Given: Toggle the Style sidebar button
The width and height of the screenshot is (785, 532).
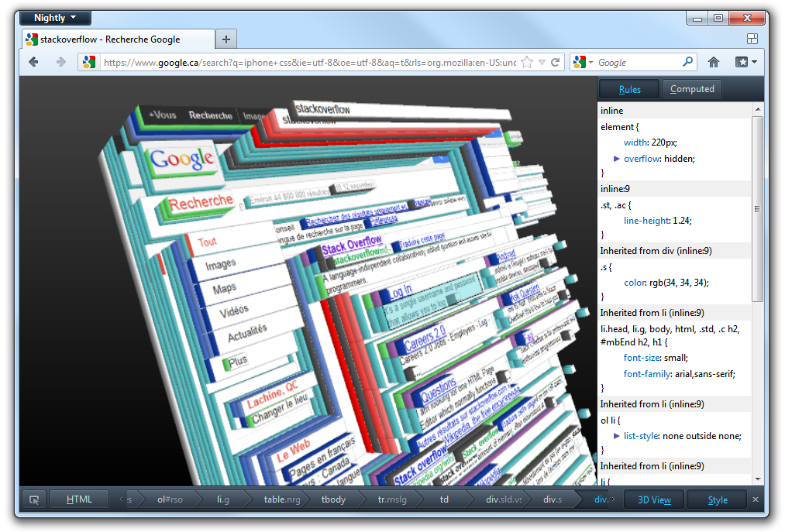Looking at the screenshot, I should [717, 499].
